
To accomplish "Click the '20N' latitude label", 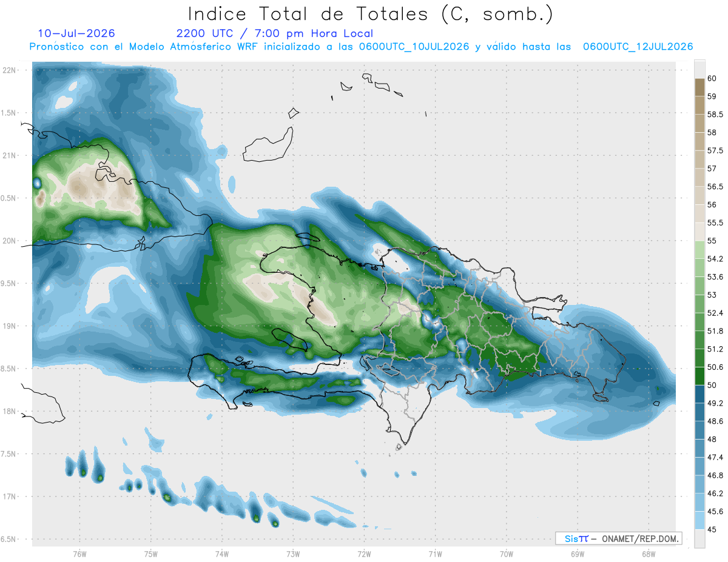I will pyautogui.click(x=9, y=241).
